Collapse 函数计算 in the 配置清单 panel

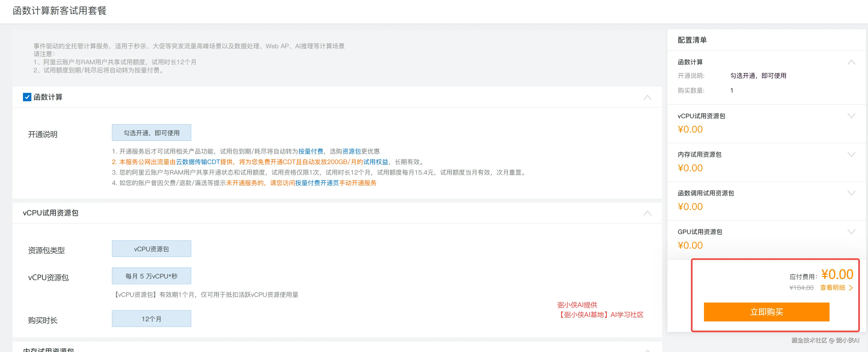pyautogui.click(x=851, y=62)
